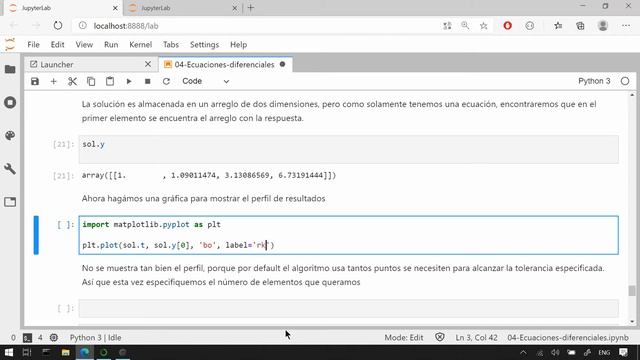Open the Windows Start menu
This screenshot has height=360, width=640.
(x=9, y=352)
